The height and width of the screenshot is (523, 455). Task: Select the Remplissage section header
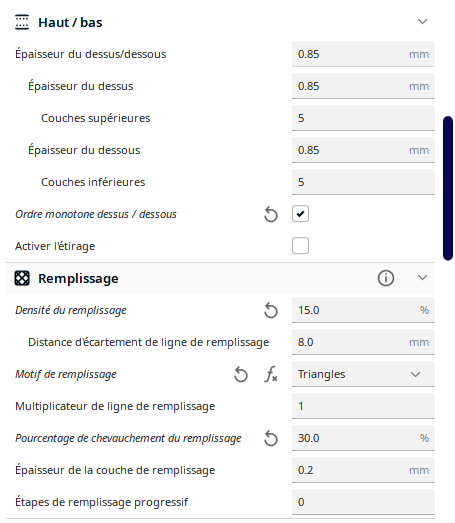(220, 278)
